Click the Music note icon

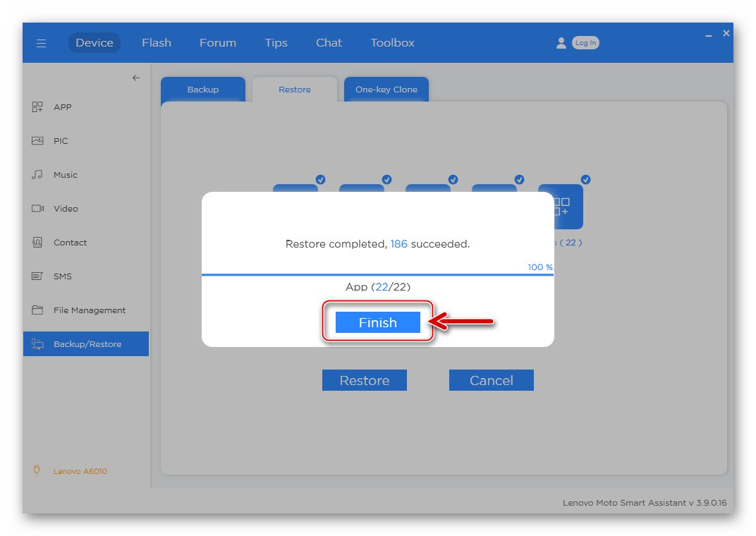click(x=37, y=174)
